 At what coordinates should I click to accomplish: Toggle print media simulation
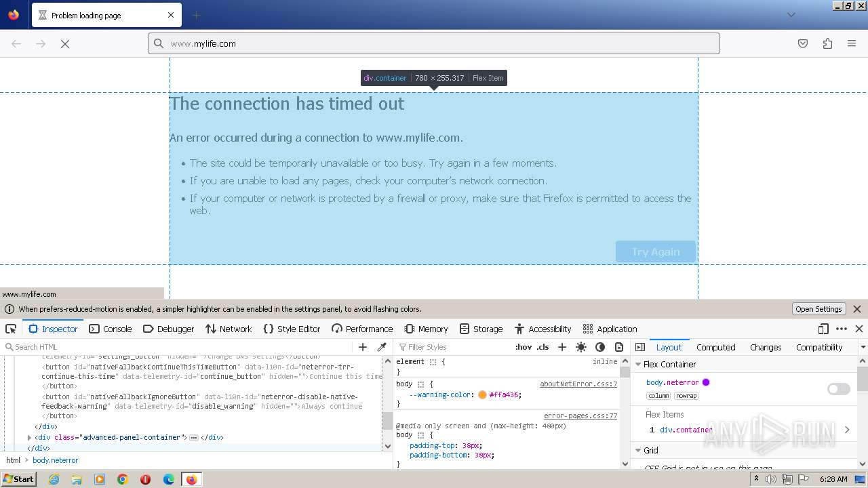(619, 347)
